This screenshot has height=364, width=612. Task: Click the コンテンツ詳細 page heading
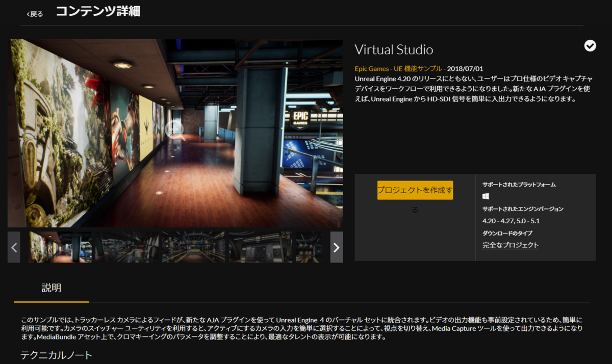[98, 12]
